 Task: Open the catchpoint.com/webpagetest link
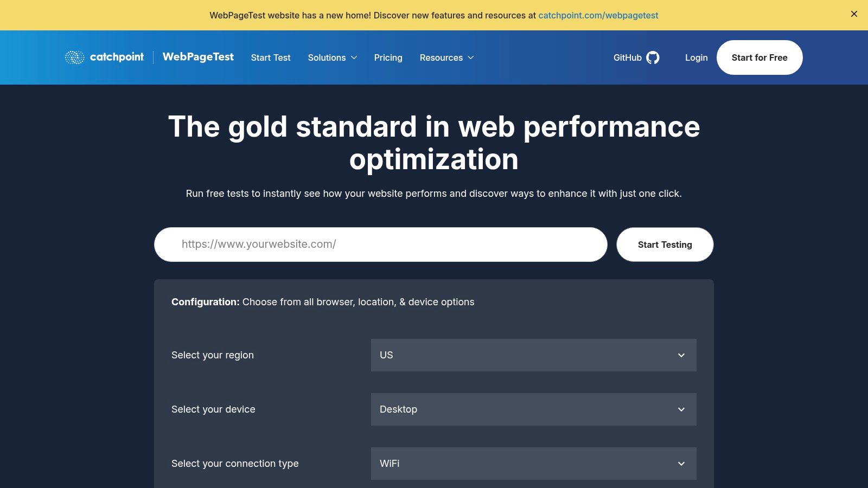coord(598,15)
